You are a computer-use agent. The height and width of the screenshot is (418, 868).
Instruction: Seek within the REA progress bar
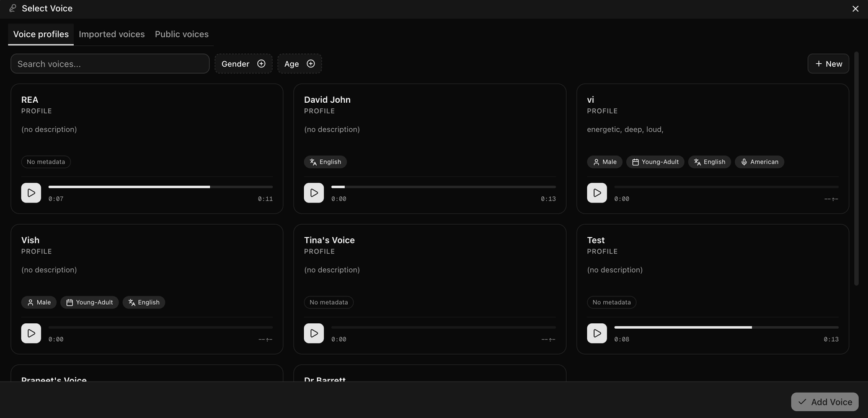pyautogui.click(x=161, y=187)
